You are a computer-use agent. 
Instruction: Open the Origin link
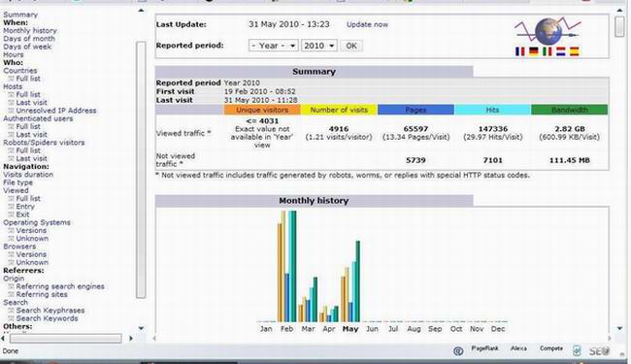[14, 279]
